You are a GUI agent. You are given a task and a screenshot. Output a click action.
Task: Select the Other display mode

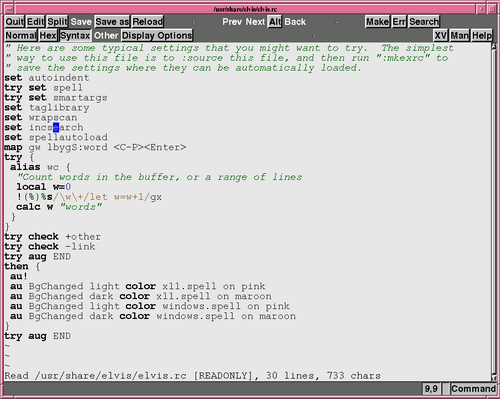click(x=106, y=35)
